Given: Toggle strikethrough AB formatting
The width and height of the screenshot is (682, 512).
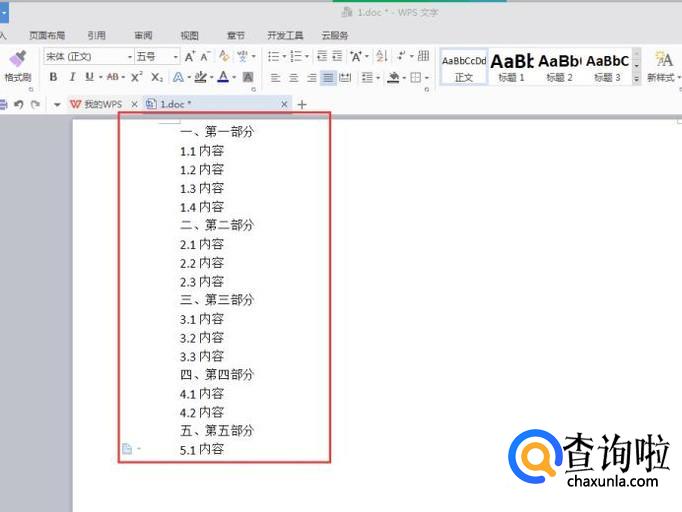Looking at the screenshot, I should (113, 77).
